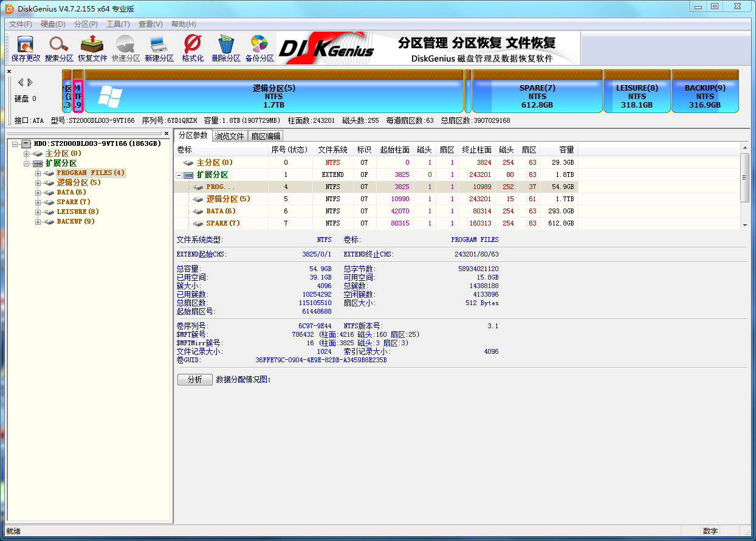756x541 pixels.
Task: Expand the DATA(6) tree node
Action: click(x=38, y=192)
